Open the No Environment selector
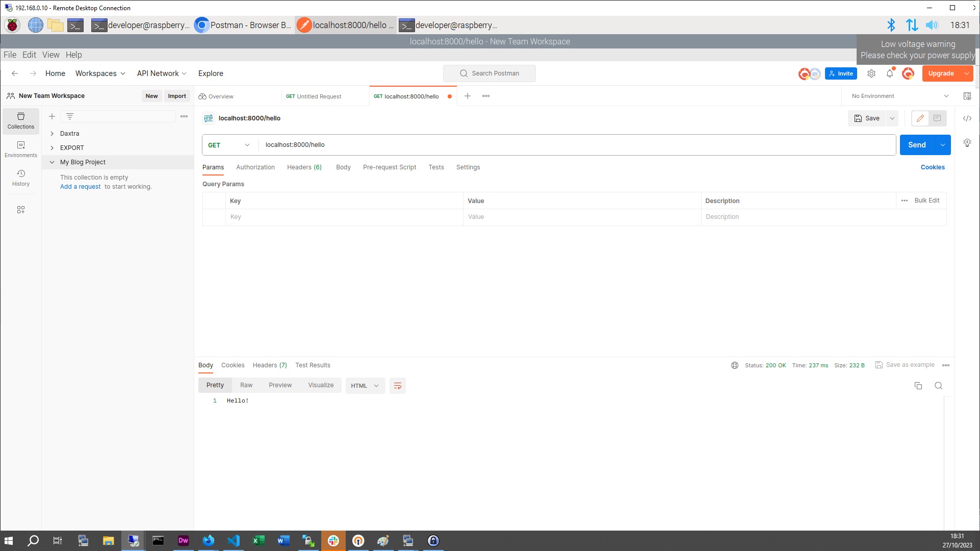The width and height of the screenshot is (980, 551). (x=899, y=96)
